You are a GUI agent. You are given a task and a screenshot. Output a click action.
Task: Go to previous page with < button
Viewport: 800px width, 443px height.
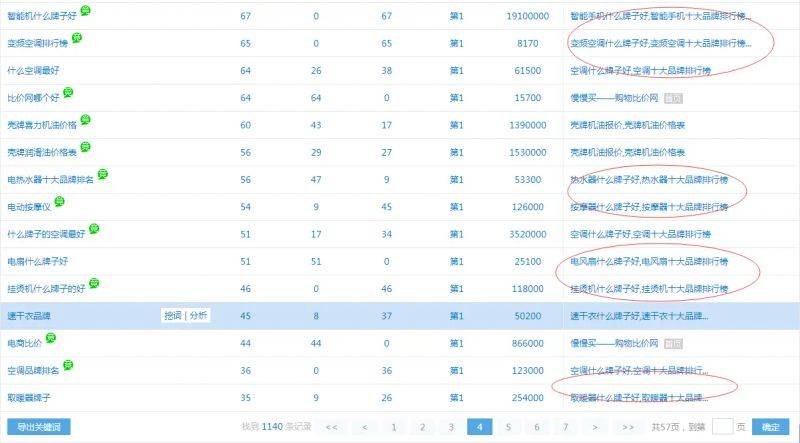click(364, 427)
